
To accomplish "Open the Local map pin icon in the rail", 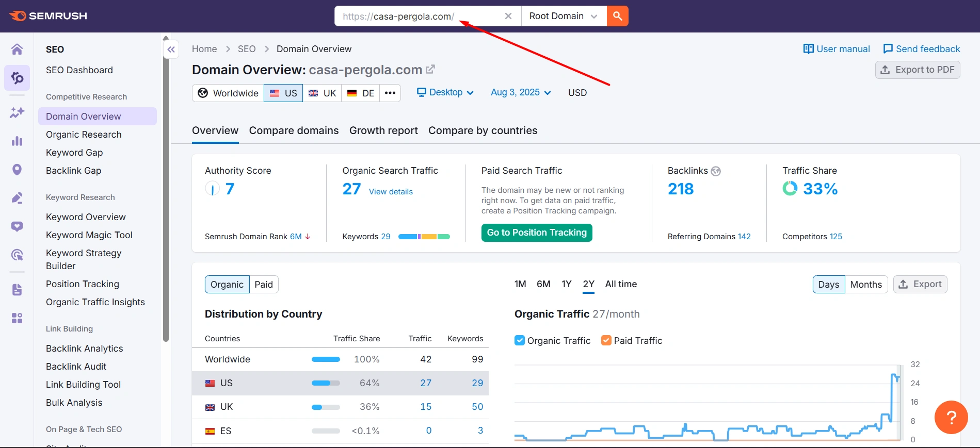I will tap(17, 170).
